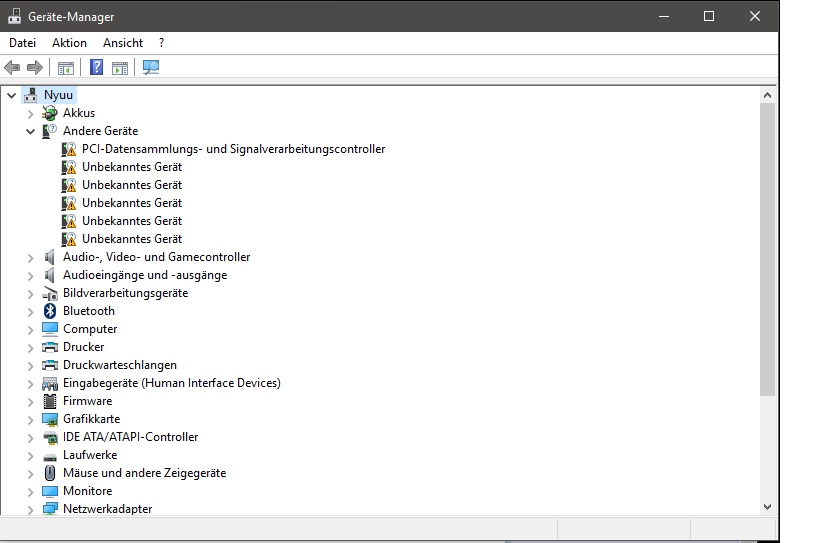
Task: Click the Mäuse und andere Zeigegeräte icon
Action: 50,473
